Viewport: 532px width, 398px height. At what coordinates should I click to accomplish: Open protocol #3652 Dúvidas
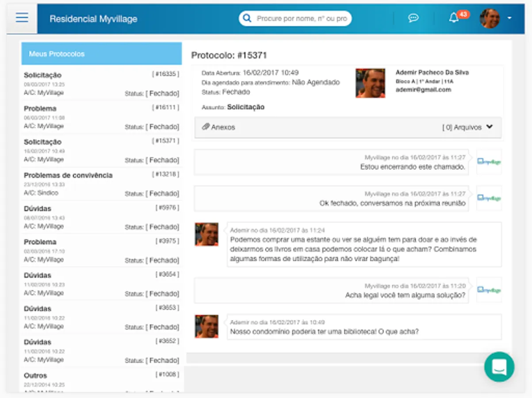pyautogui.click(x=102, y=351)
